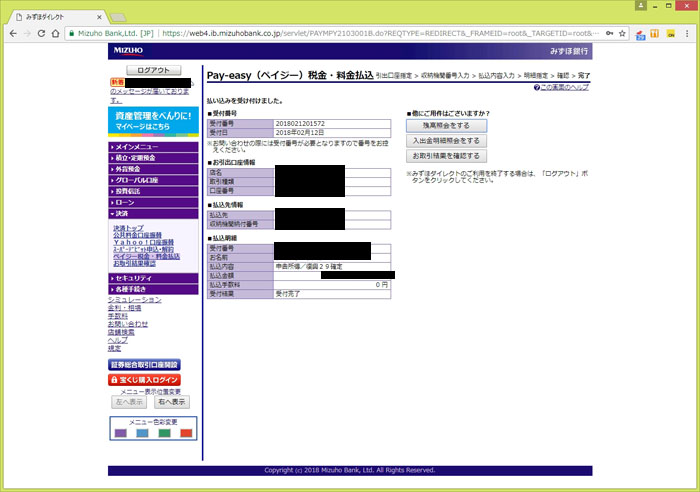This screenshot has width=700, height=492.
Task: Open the シミュレーション link
Action: click(134, 300)
